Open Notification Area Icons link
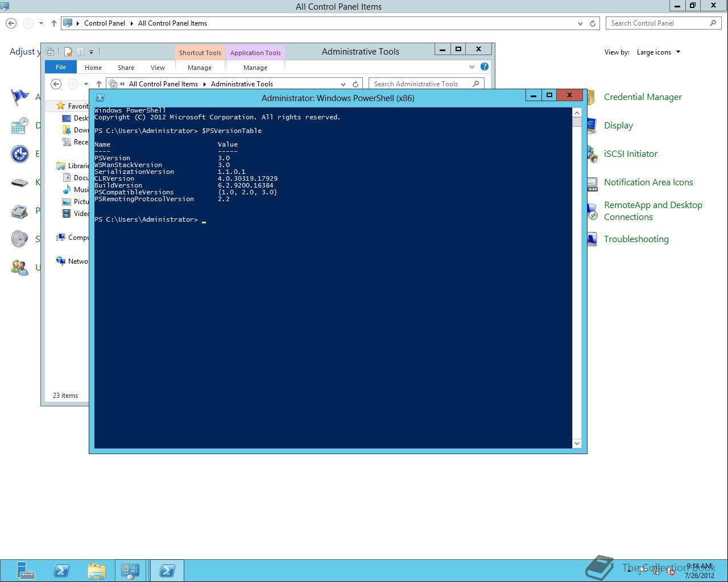Image resolution: width=728 pixels, height=582 pixels. pyautogui.click(x=648, y=182)
